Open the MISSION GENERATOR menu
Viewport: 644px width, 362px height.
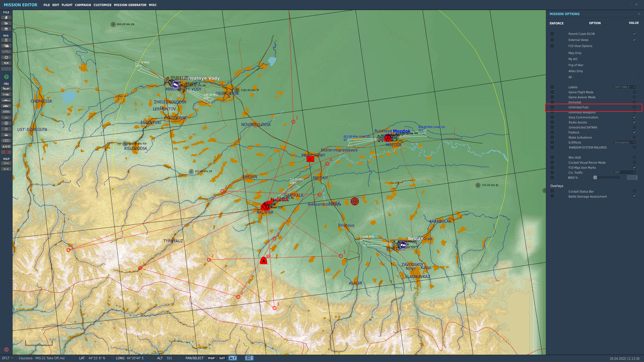click(130, 5)
